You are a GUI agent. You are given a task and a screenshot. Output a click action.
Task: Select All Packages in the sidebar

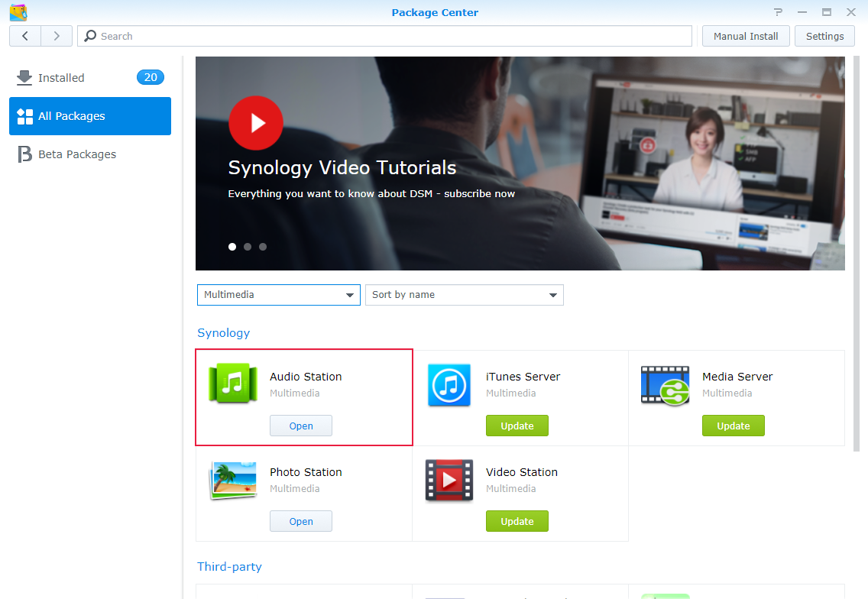(90, 116)
